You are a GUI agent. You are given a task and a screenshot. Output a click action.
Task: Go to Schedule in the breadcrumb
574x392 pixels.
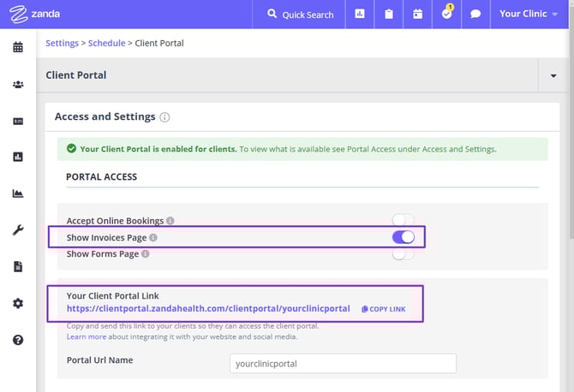107,43
